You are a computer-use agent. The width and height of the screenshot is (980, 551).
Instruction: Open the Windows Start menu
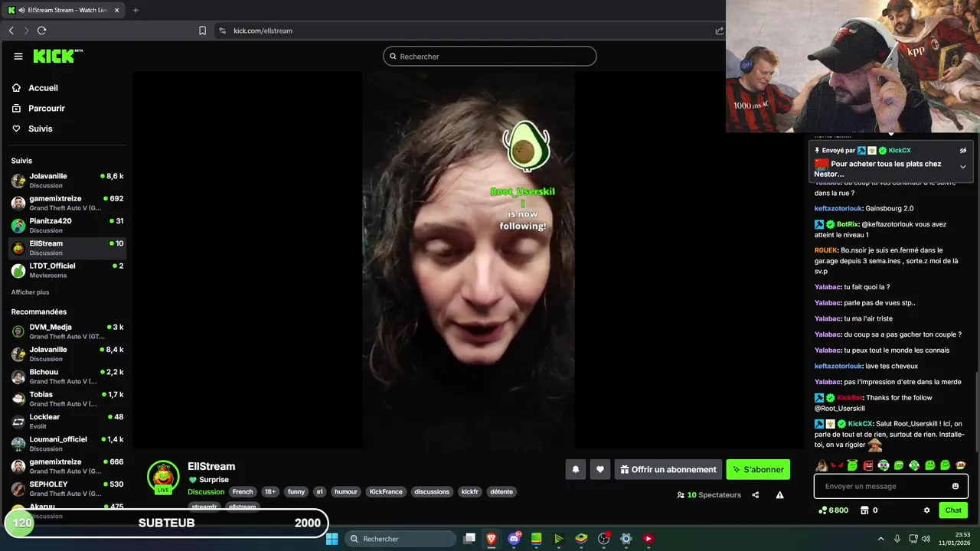332,539
